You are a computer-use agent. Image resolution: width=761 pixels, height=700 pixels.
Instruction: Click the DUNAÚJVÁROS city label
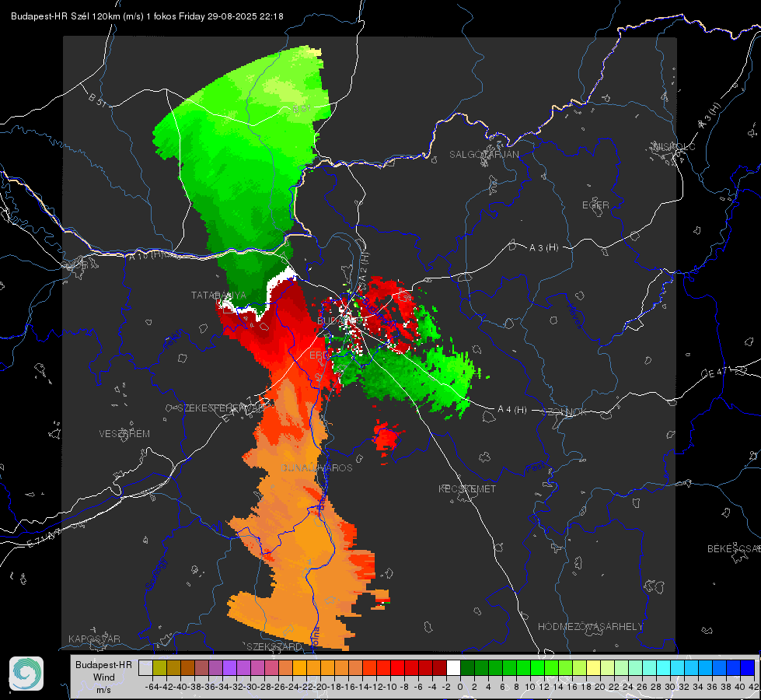coord(316,467)
